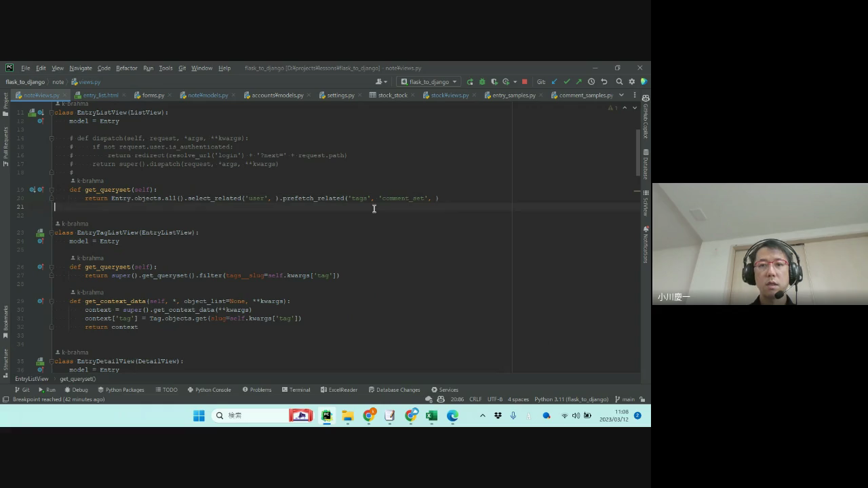Click the Git commit green checkmark

[x=567, y=82]
